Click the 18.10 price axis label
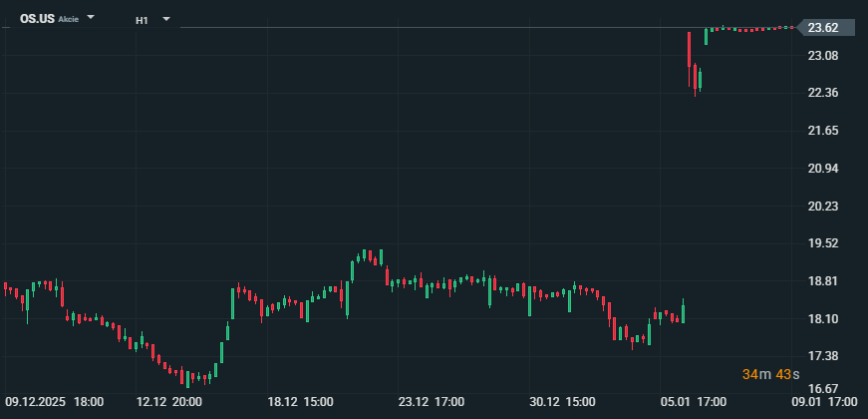 tap(822, 318)
